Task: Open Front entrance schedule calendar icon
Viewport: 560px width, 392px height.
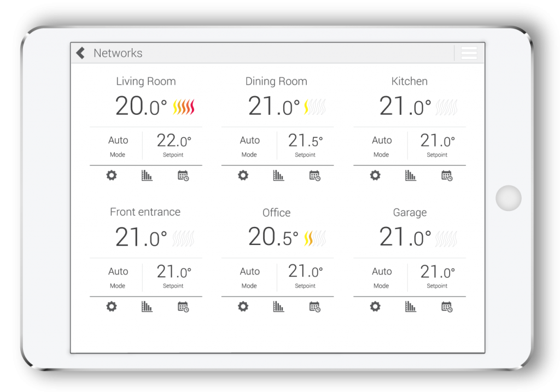Action: tap(183, 307)
